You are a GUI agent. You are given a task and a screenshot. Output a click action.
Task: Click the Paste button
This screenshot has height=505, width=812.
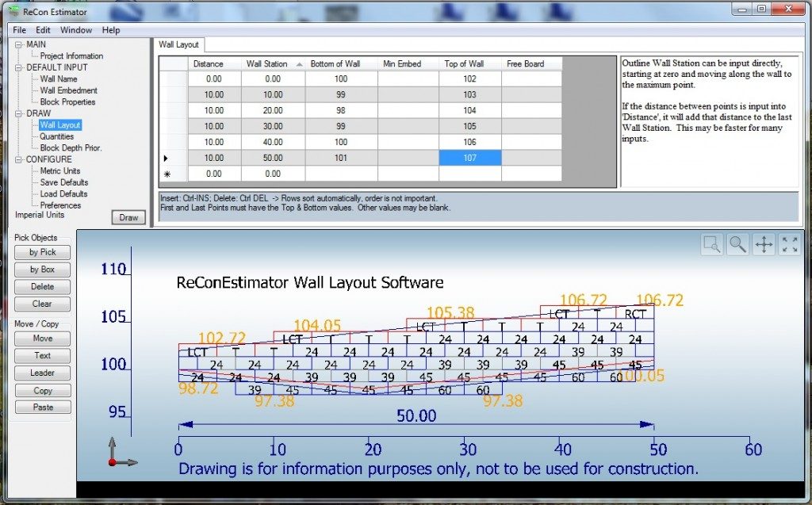(43, 407)
